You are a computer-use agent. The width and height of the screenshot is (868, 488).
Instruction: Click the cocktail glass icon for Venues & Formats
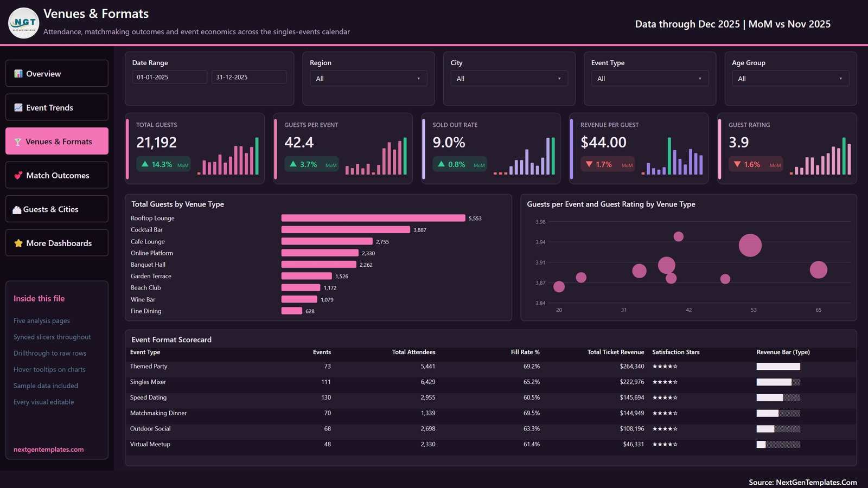[x=18, y=142]
